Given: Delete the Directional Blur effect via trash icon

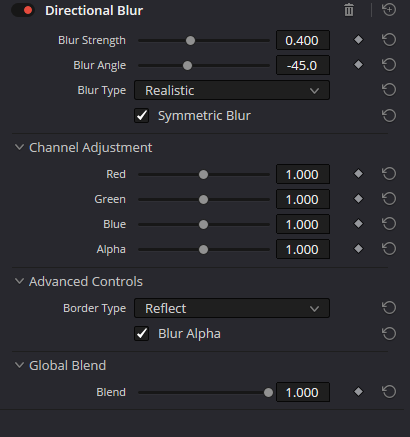Looking at the screenshot, I should coord(349,10).
